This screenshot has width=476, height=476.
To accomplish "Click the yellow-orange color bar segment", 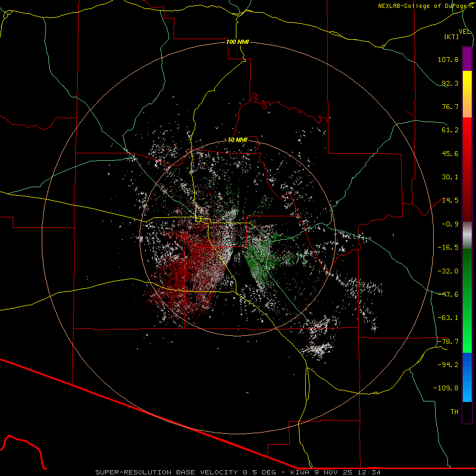I will tap(467, 94).
